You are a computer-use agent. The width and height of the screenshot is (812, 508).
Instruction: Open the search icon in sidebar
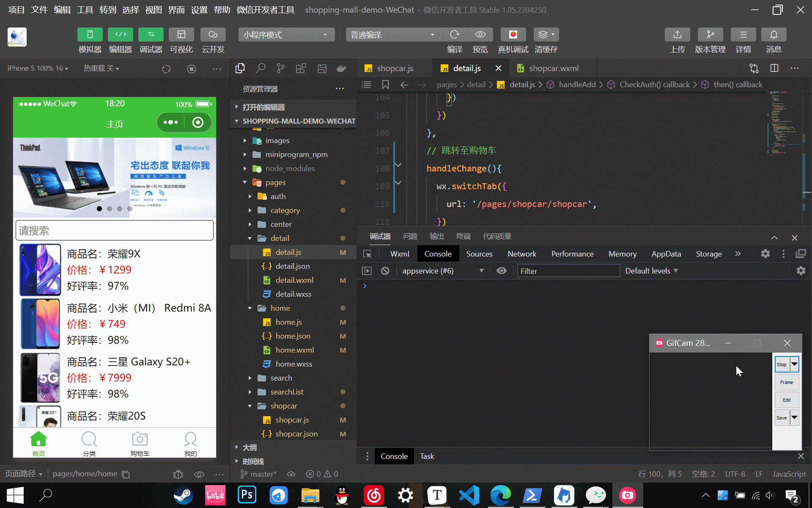click(261, 68)
